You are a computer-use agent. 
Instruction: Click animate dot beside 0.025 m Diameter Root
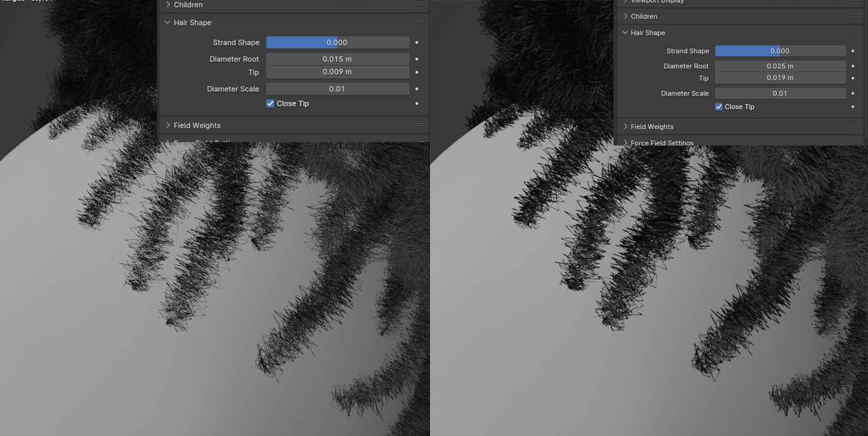click(853, 66)
